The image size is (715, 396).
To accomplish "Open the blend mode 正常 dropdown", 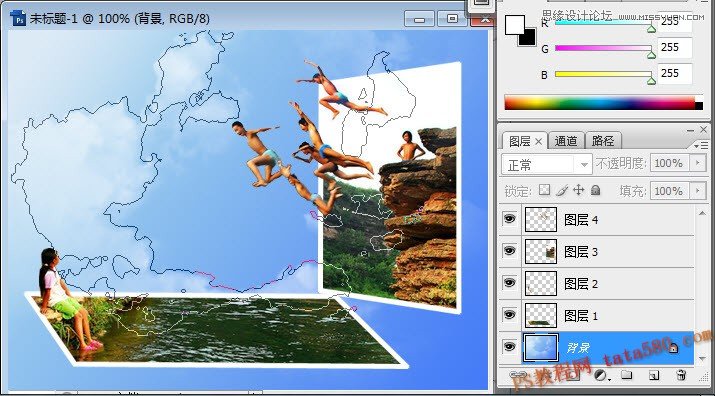I will [x=546, y=164].
